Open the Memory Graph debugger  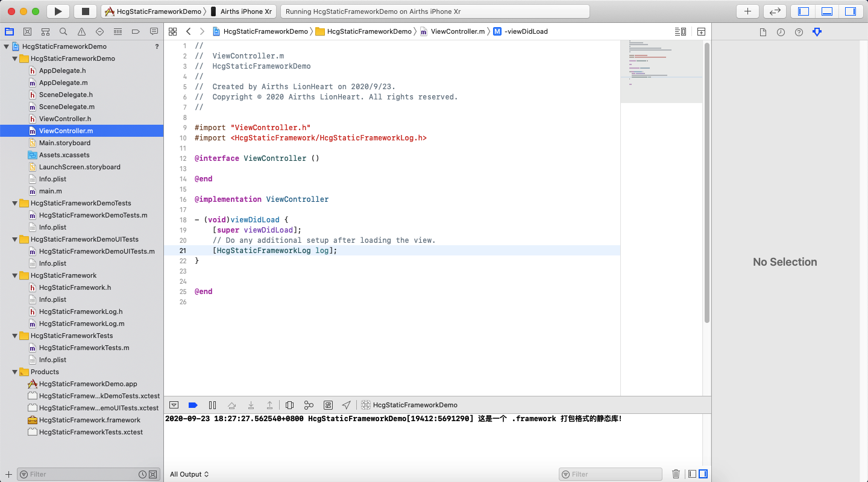309,405
